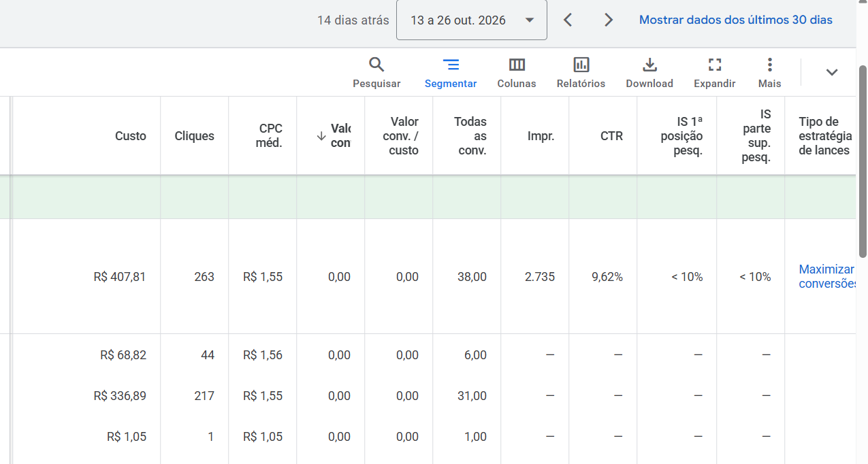868x464 pixels.
Task: Select the cost cell R$ 336,89
Action: pos(120,396)
